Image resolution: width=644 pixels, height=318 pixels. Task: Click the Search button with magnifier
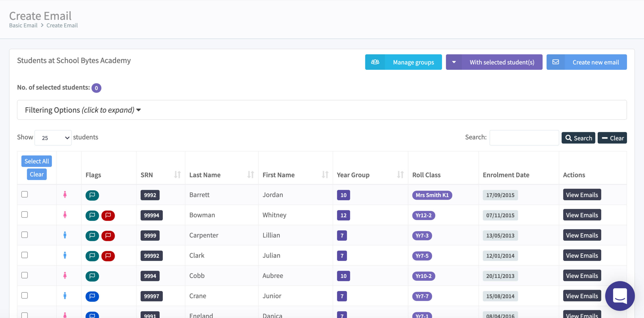click(578, 138)
